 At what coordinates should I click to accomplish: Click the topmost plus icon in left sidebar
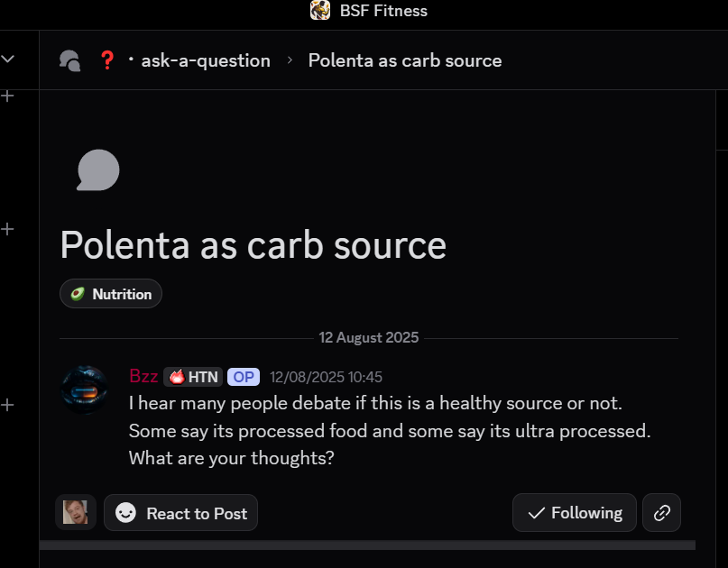pos(7,96)
